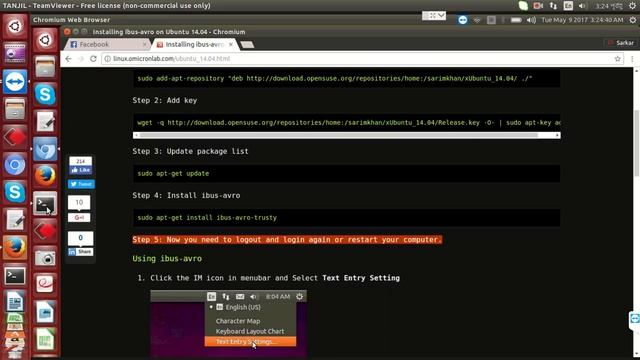The image size is (640, 360).
Task: Open LibreOffice Writer in the outer local launcher
Action: coord(15,302)
